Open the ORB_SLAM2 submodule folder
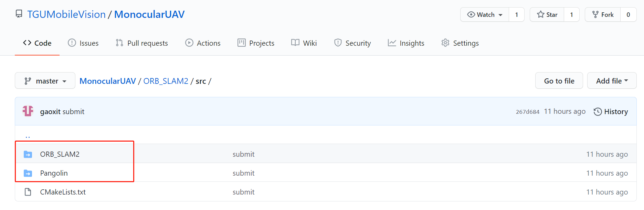This screenshot has width=644, height=210. [x=60, y=154]
